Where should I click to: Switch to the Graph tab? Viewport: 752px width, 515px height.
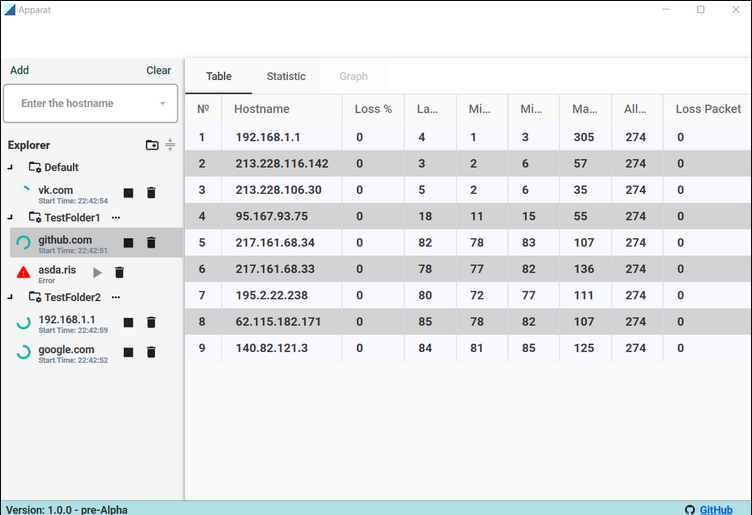tap(353, 76)
